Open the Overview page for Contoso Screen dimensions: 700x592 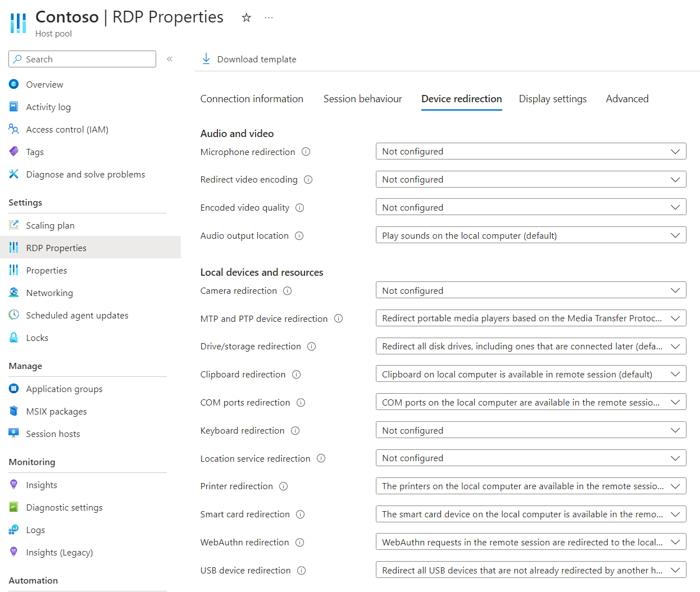pos(44,84)
